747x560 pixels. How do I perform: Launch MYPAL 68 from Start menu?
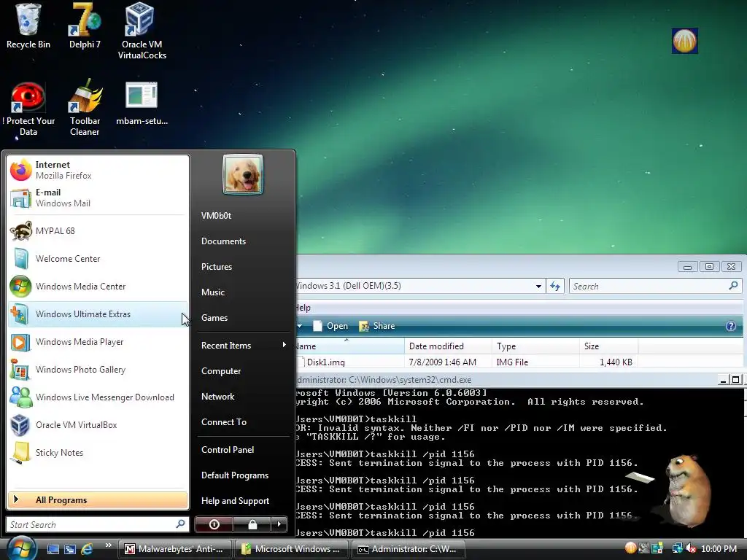pos(98,231)
